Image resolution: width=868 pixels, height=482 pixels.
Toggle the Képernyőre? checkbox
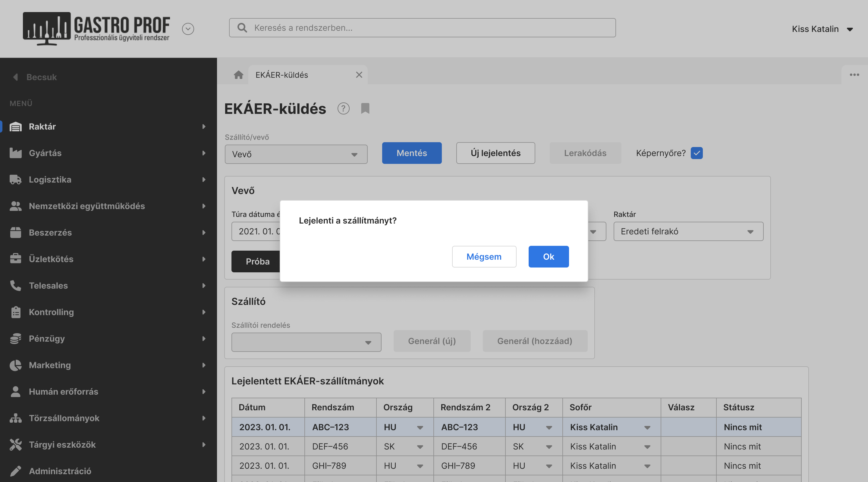697,153
